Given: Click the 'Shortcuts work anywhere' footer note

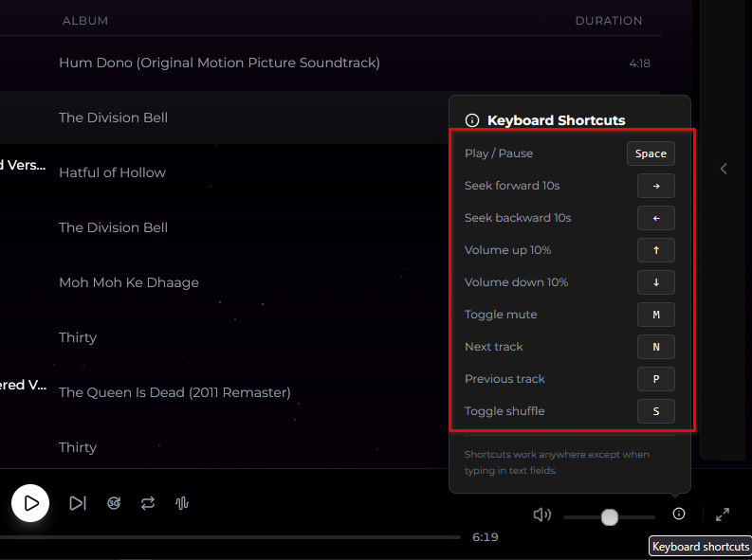Looking at the screenshot, I should pos(557,462).
